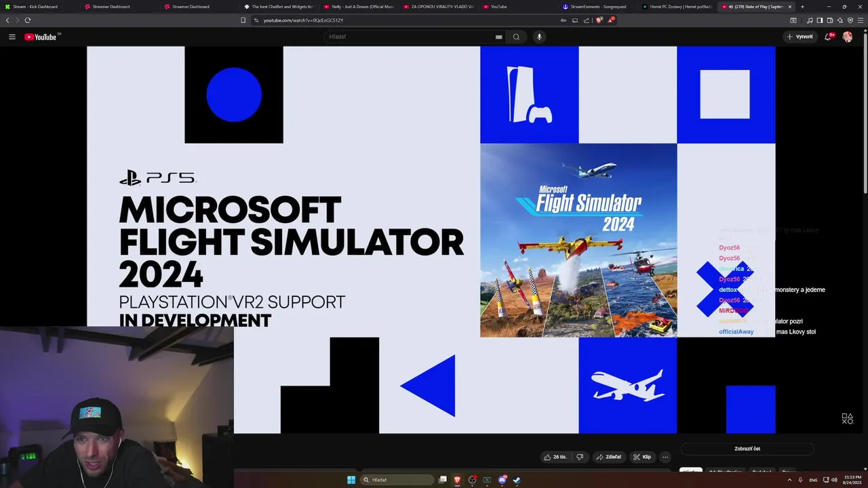Open the Brave Rewards triangle icon
This screenshot has height=488, width=868.
coord(610,20)
